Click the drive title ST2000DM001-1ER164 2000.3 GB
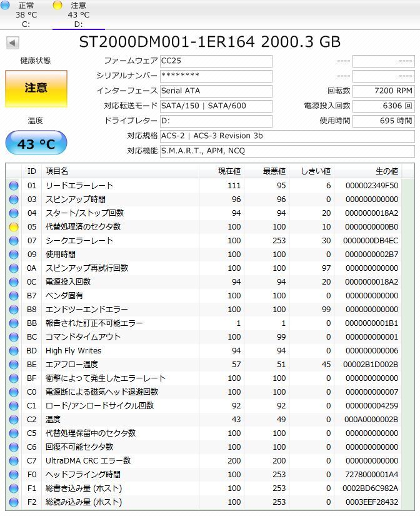 point(210,42)
